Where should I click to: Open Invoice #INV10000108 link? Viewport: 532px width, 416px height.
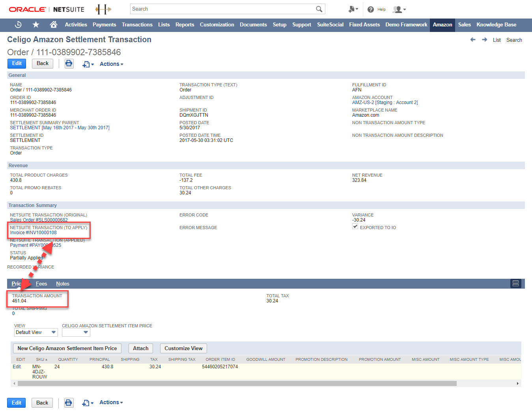click(x=34, y=233)
